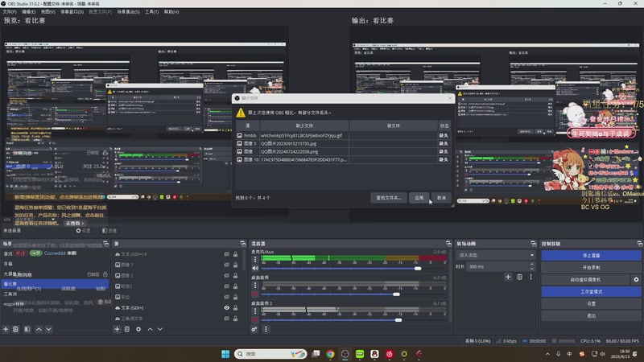Show hidden 图像 7 source eye icon
The image size is (644, 362).
227,265
